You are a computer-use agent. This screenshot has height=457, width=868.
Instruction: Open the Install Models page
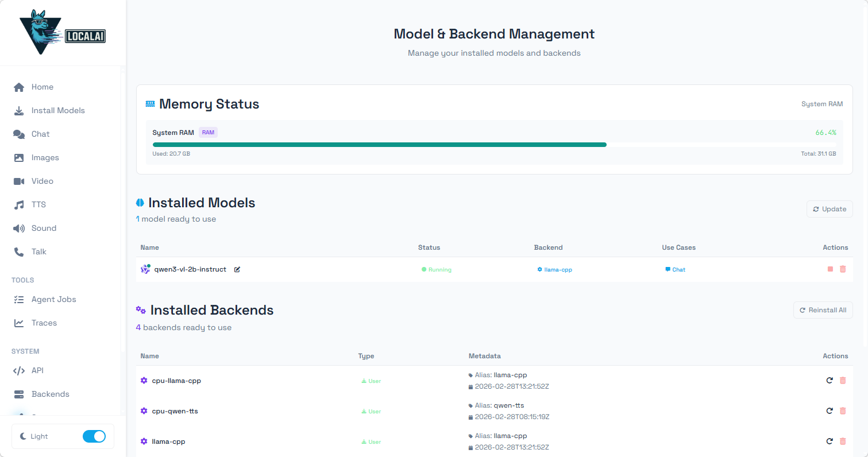tap(57, 110)
